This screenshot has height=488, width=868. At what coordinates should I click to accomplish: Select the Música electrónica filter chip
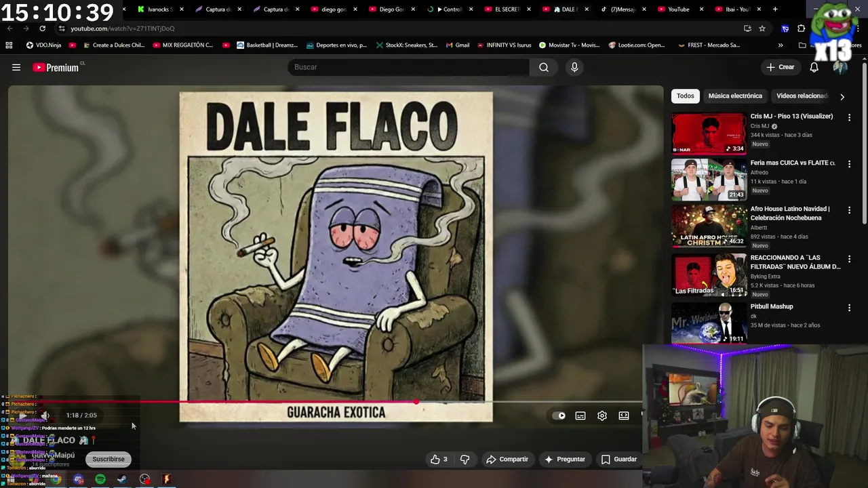tap(735, 96)
